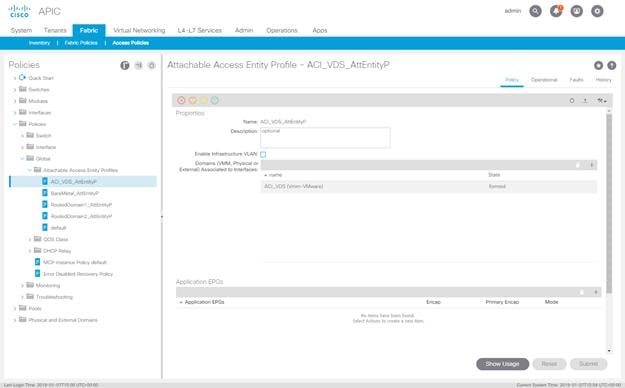Select the default entity profile in tree
Screen dimensions: 625x388
point(59,228)
